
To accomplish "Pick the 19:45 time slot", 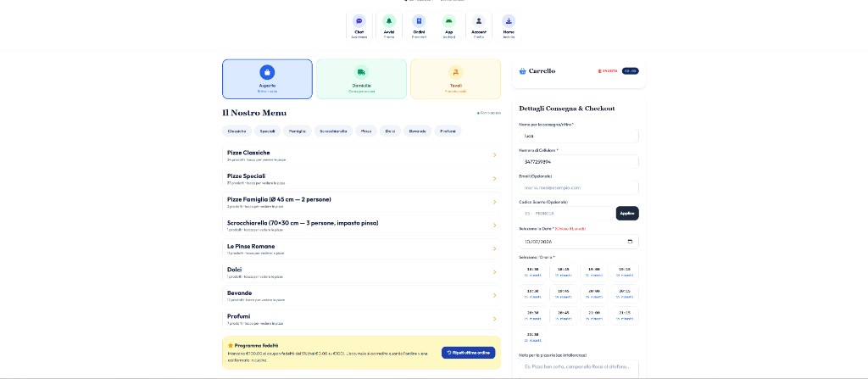I will [x=564, y=293].
